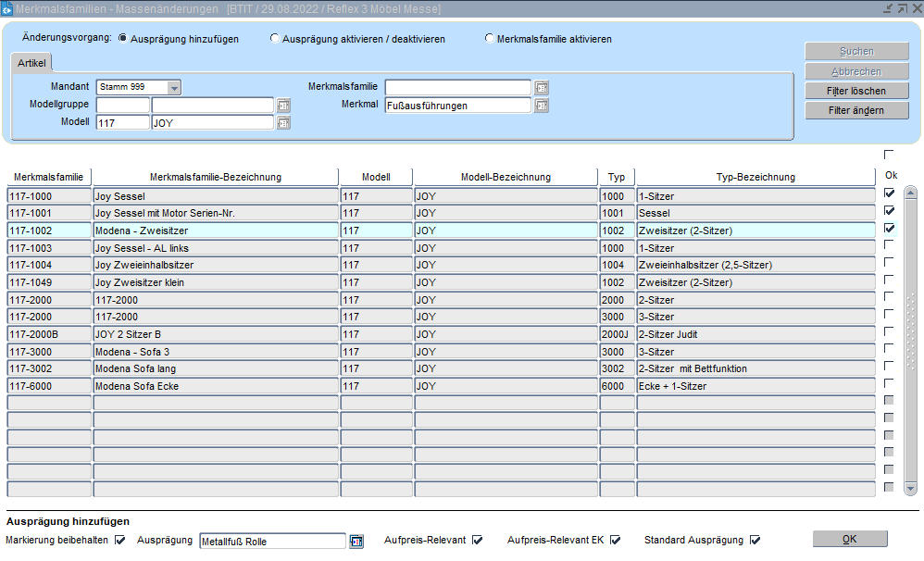Image resolution: width=924 pixels, height=561 pixels.
Task: Switch to the Artikel tab
Action: (31, 63)
